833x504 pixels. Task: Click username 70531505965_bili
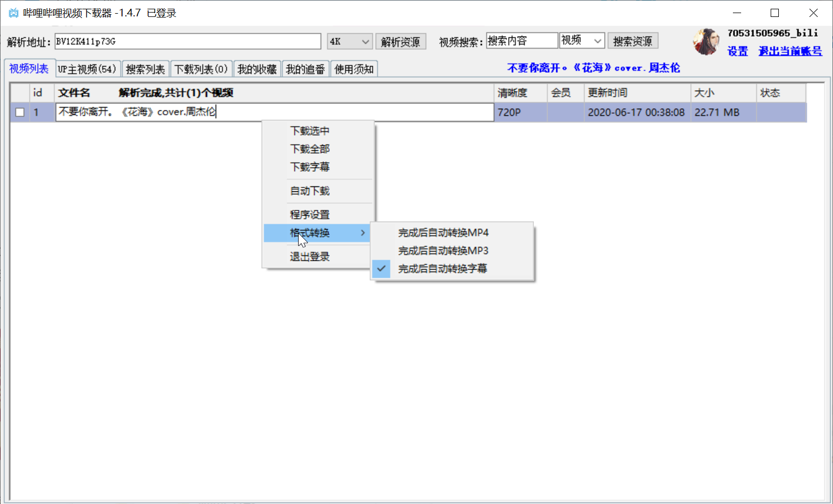(x=772, y=33)
